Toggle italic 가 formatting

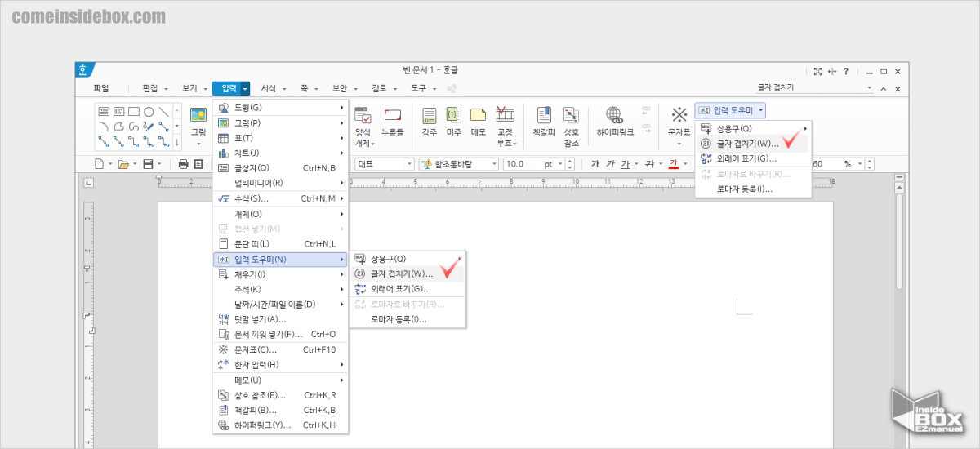coord(610,163)
